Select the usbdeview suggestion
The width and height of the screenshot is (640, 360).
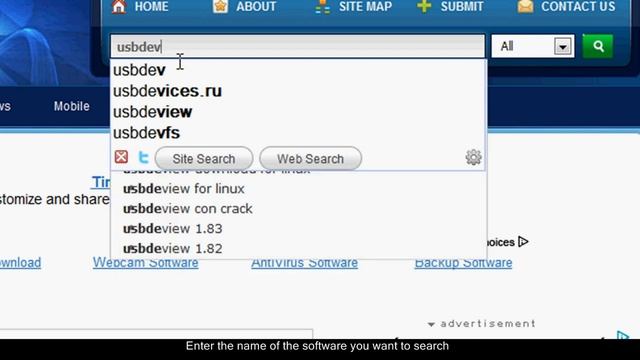152,112
